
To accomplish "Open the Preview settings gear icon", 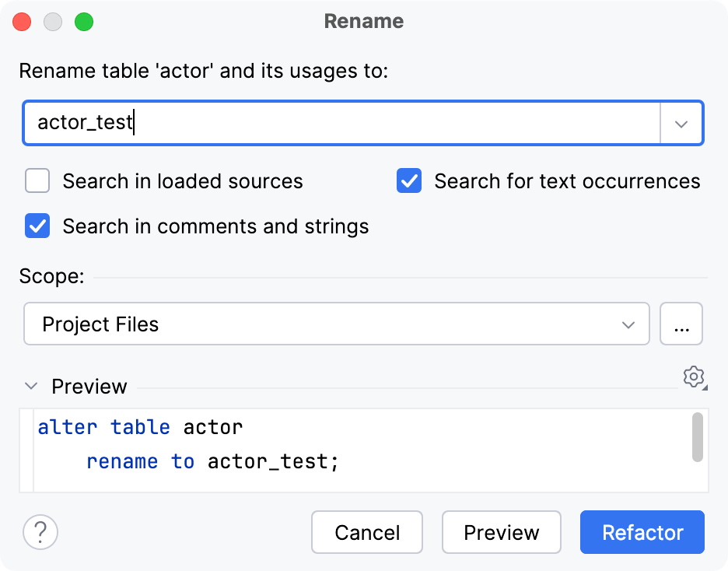I will (x=693, y=377).
